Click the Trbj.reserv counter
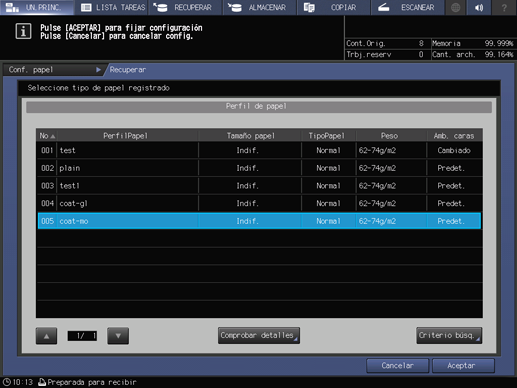 pyautogui.click(x=386, y=54)
